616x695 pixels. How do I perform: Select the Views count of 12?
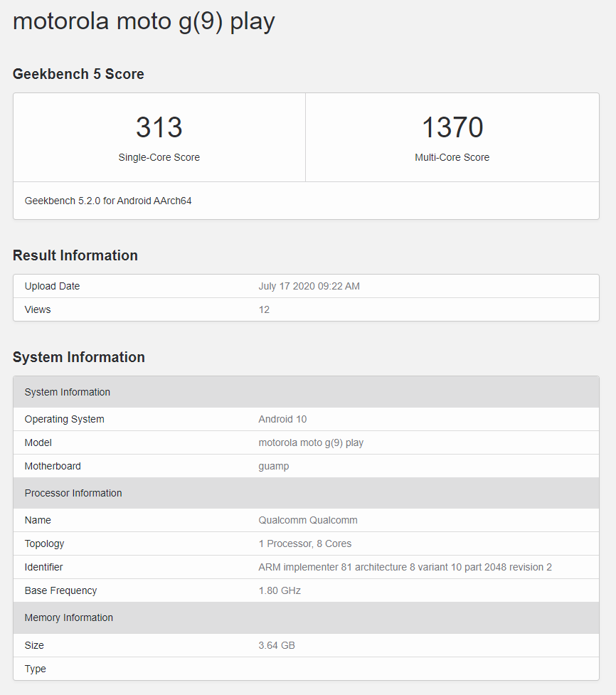click(x=263, y=309)
